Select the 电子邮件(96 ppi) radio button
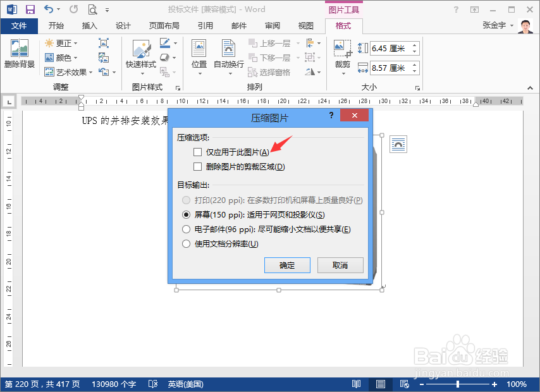Screen dimensions: 540x392 [x=187, y=229]
